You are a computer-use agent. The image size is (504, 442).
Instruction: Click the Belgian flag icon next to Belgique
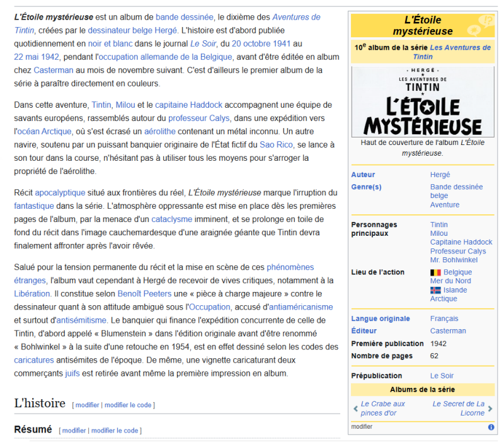click(x=434, y=272)
